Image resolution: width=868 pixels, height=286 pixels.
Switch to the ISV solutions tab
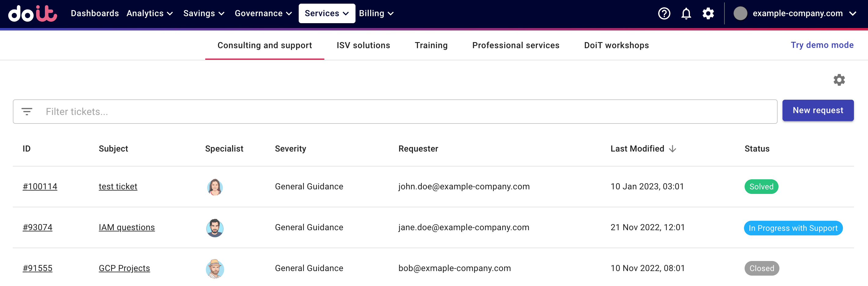point(363,45)
